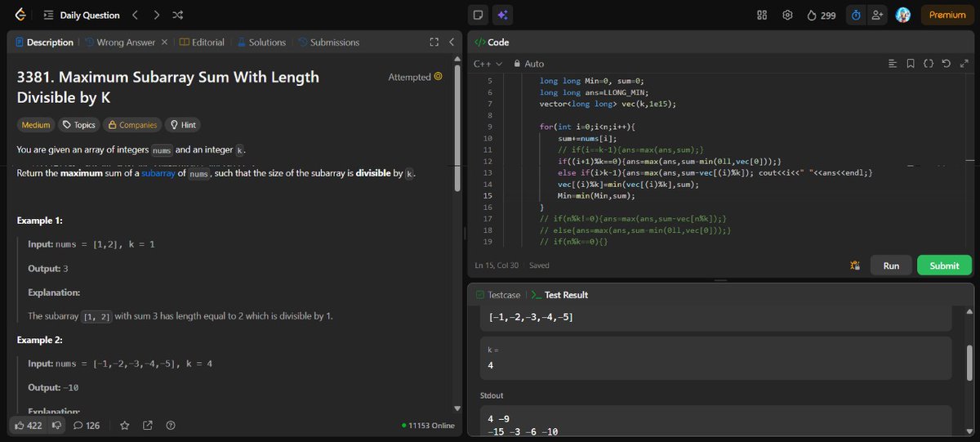Click the Stdout label
Viewport: 980px width, 442px height.
tap(493, 395)
